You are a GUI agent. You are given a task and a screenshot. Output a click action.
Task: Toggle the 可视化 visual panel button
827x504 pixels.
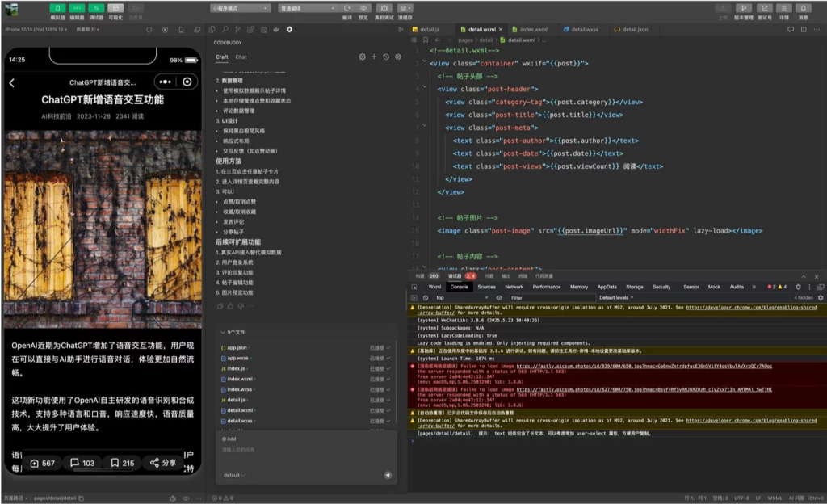115,8
